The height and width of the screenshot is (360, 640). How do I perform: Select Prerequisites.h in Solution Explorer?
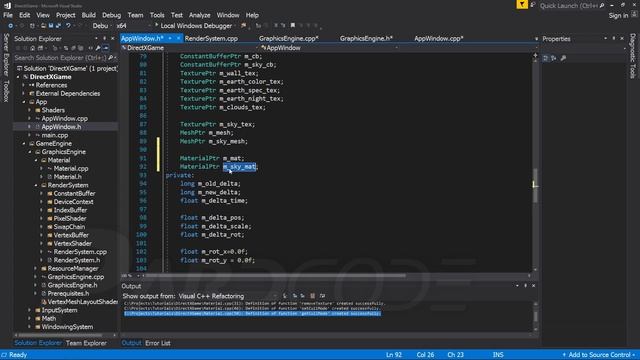pos(68,293)
